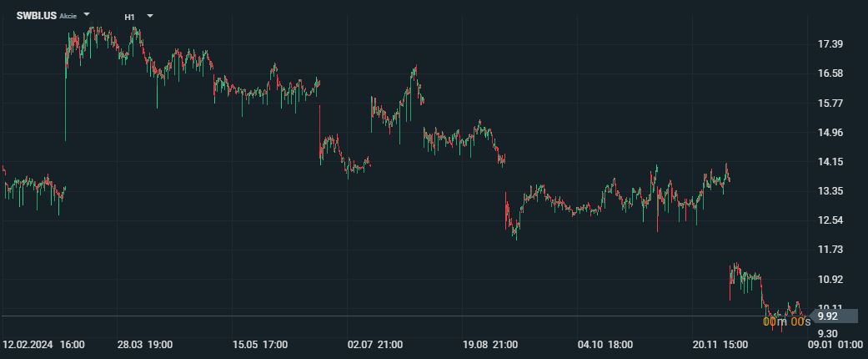
Task: Click the 04.10 18:00 time label
Action: (x=605, y=344)
